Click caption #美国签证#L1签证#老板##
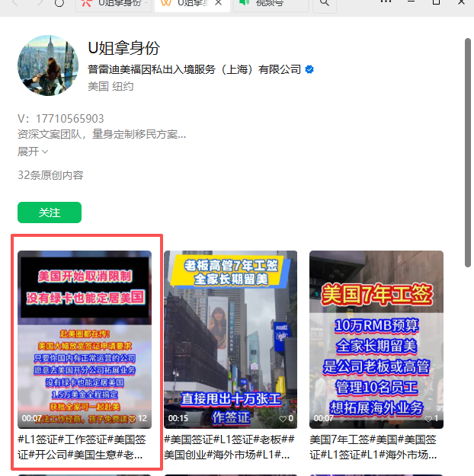This screenshot has width=474, height=476. pos(229,447)
